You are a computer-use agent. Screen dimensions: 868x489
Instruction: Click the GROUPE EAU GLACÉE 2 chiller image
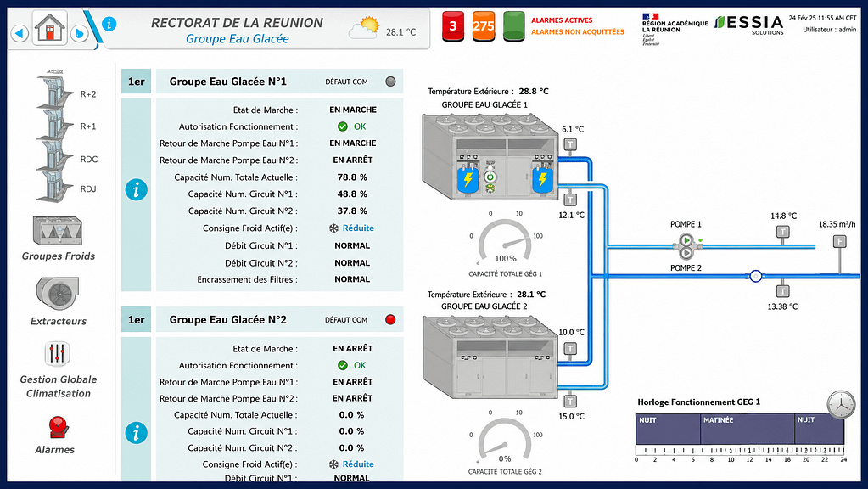click(490, 357)
